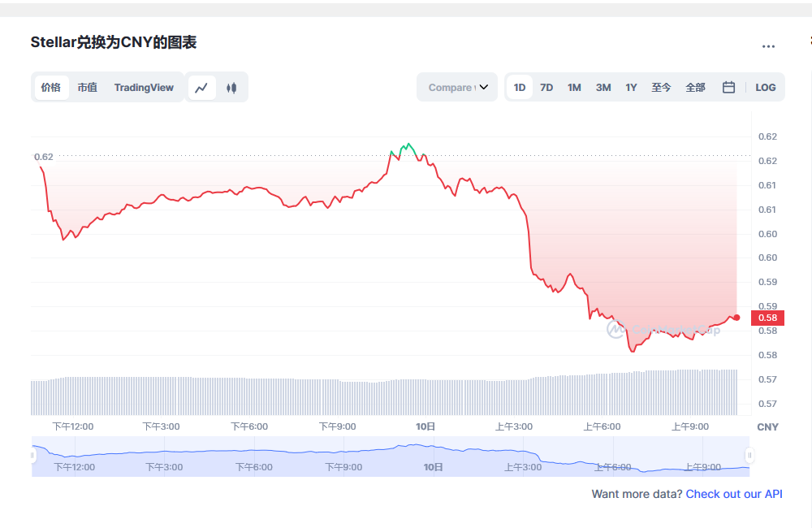Click the 下午9:00 label on main time axis

point(337,426)
